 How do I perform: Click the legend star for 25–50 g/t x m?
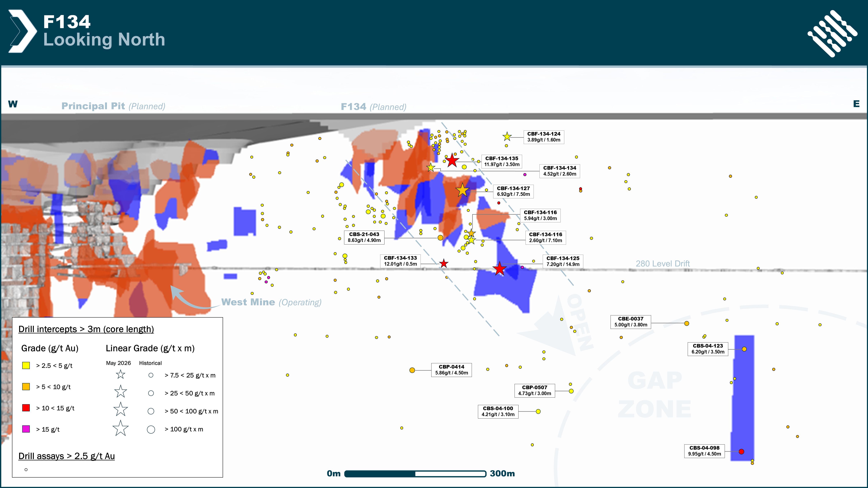120,392
